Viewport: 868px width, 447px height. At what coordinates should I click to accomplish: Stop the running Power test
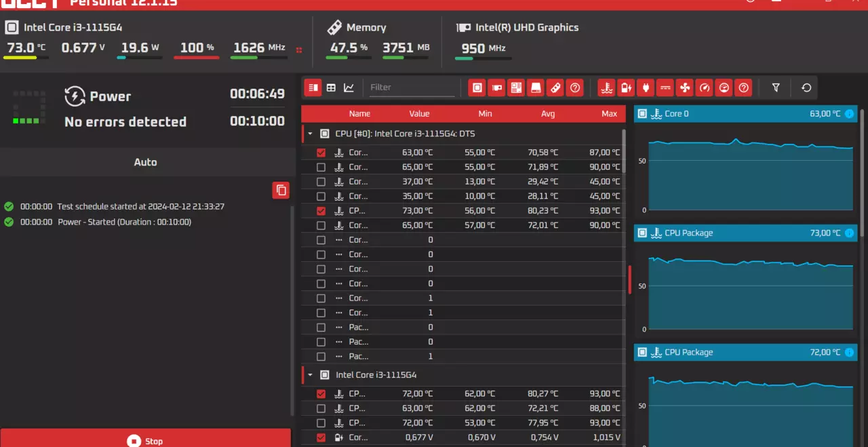145,438
